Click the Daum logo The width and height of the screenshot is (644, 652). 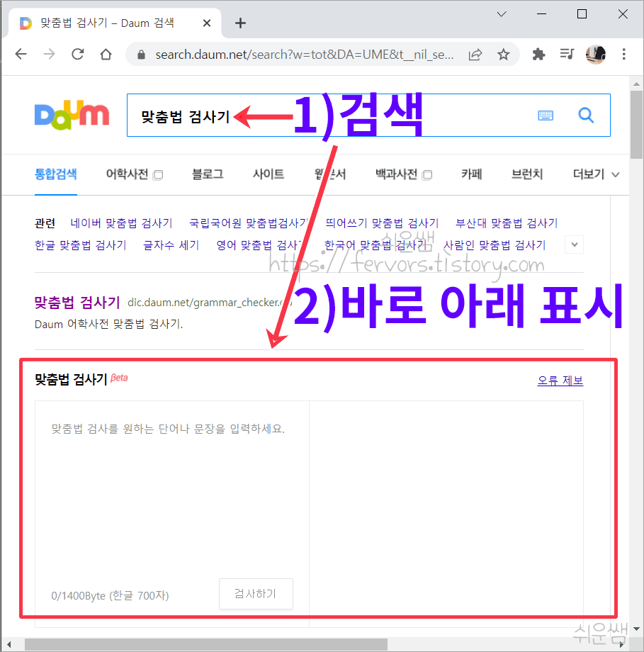pyautogui.click(x=72, y=115)
